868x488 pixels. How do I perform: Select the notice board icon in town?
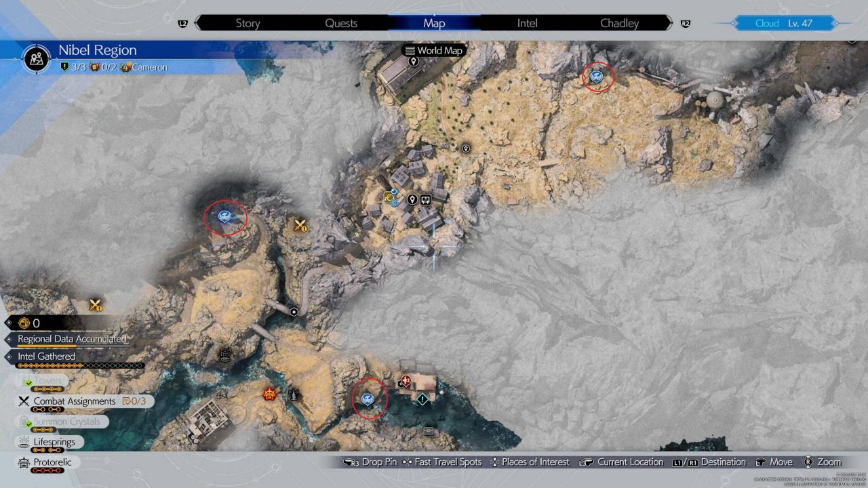[x=426, y=199]
